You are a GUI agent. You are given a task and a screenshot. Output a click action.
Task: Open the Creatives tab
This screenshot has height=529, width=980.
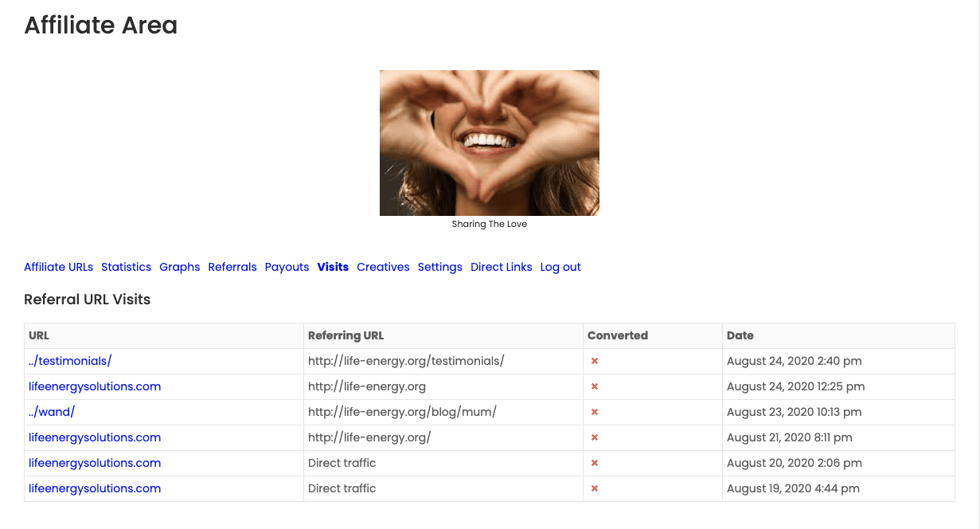383,267
